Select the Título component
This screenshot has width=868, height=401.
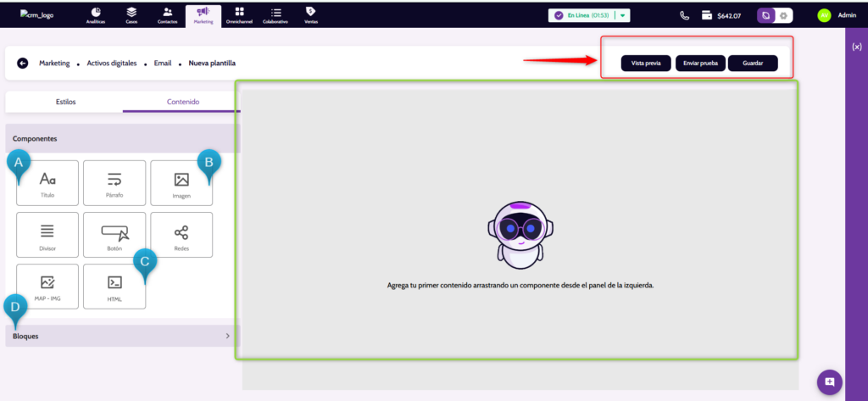click(47, 183)
